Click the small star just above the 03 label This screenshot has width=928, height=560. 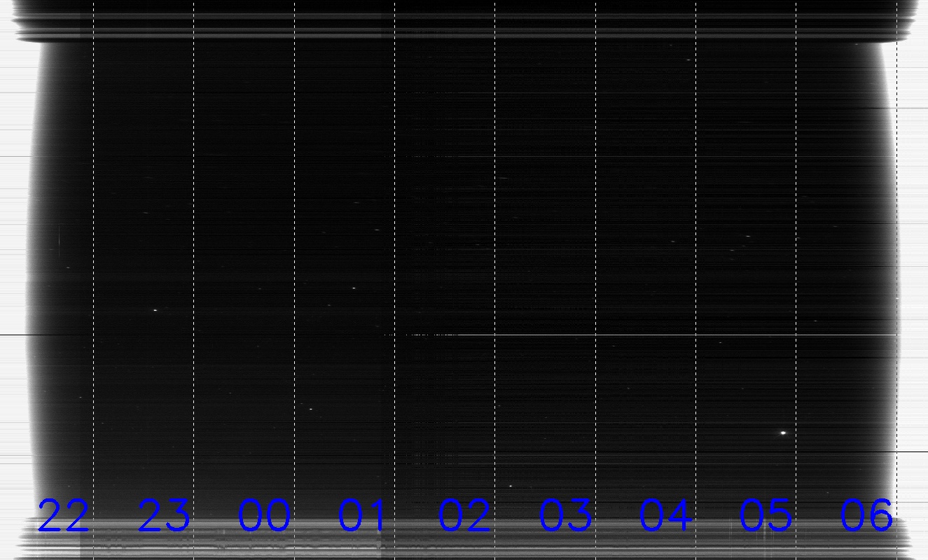click(x=511, y=486)
